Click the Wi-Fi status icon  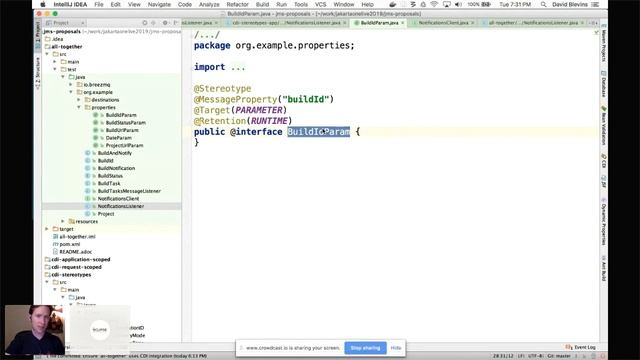pyautogui.click(x=434, y=4)
